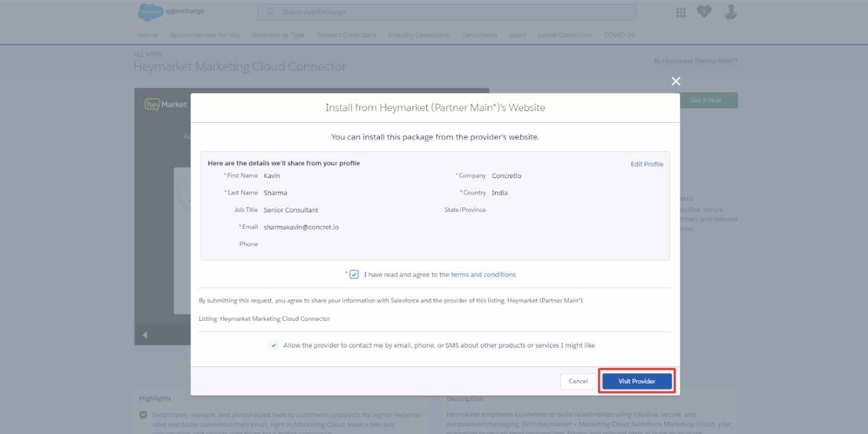This screenshot has height=434, width=868.
Task: Click the Listing: Heymarket Marketing Cloud Connector text
Action: point(264,319)
